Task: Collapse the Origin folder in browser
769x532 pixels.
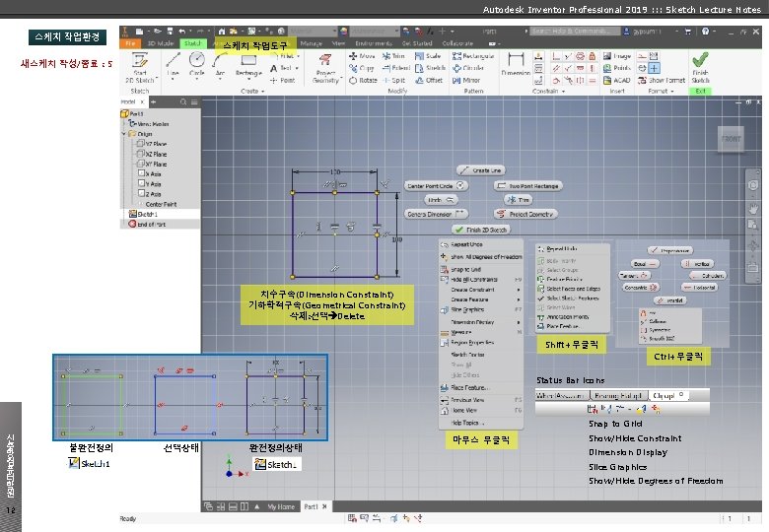Action: (x=123, y=134)
